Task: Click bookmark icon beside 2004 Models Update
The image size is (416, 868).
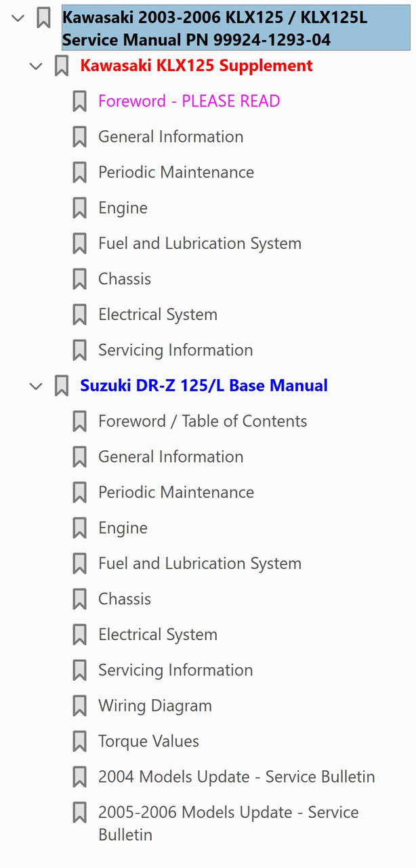Action: coord(79,777)
